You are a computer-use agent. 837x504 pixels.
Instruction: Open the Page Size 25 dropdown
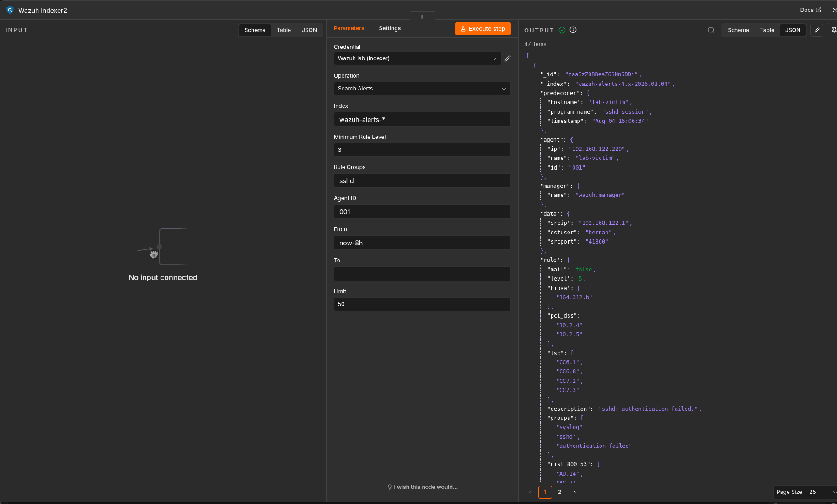point(821,492)
